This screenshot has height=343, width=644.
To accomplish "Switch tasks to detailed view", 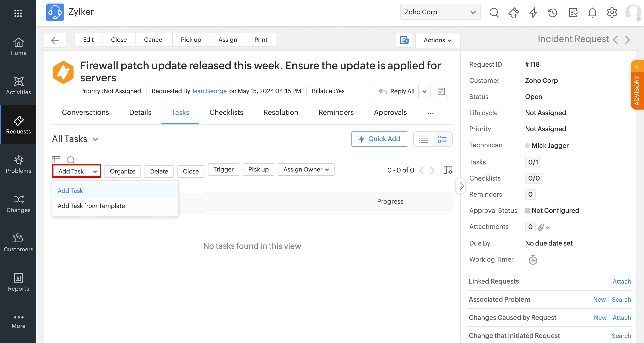I will (x=442, y=139).
